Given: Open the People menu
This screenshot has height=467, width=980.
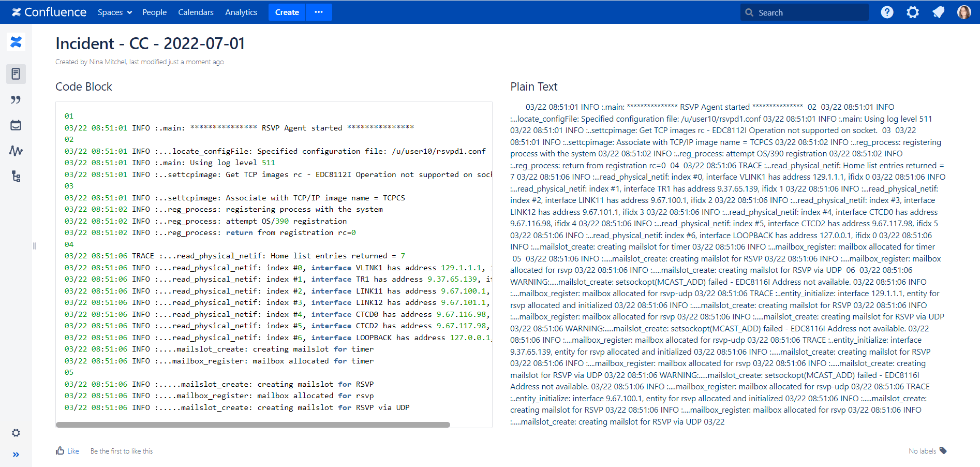Looking at the screenshot, I should click(154, 12).
